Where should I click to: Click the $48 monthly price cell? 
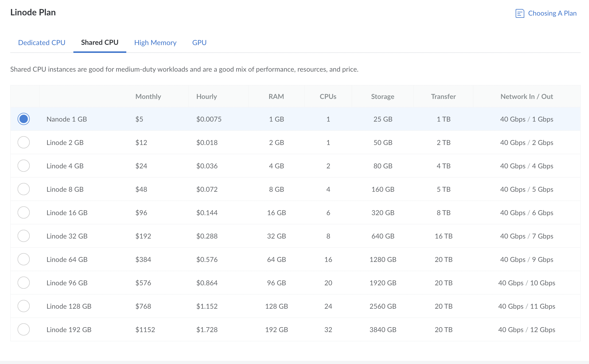pos(141,189)
